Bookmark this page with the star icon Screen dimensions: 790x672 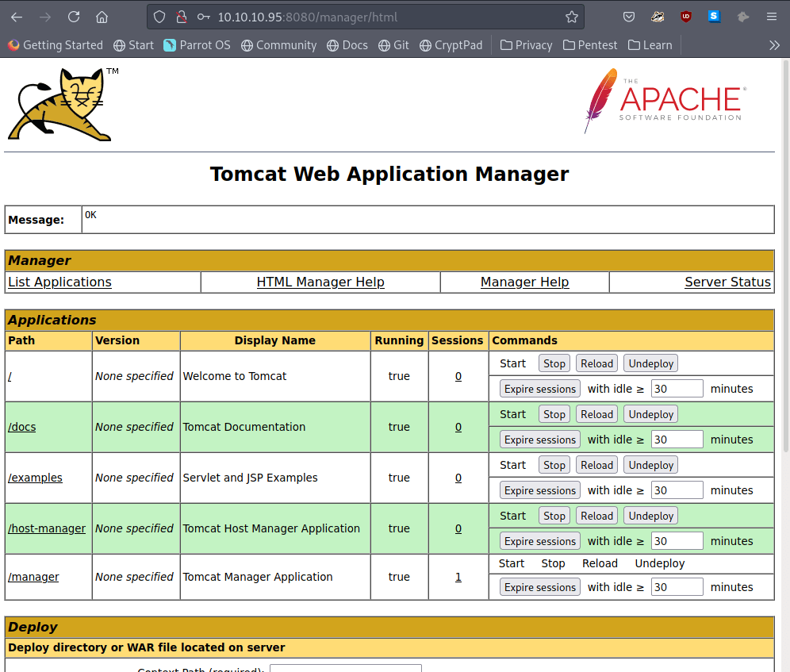tap(572, 17)
